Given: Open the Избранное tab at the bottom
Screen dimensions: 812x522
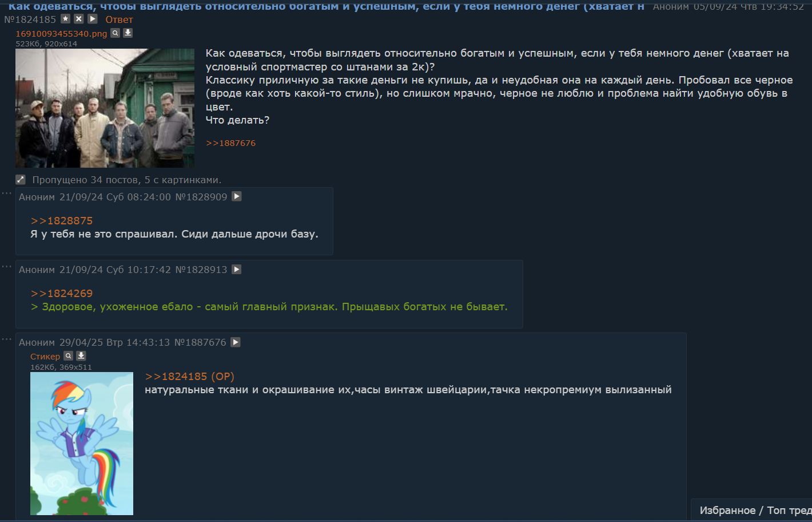Looking at the screenshot, I should click(727, 510).
